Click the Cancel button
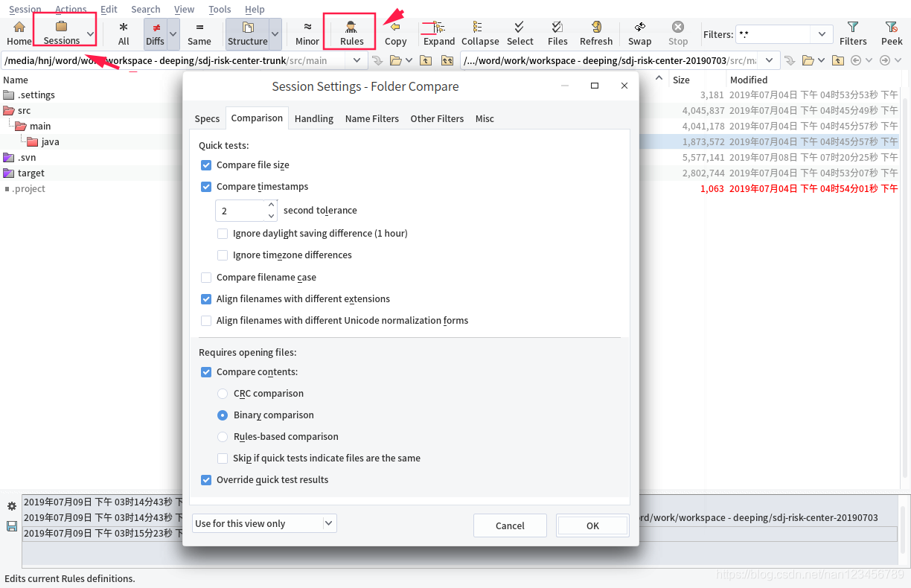This screenshot has width=911, height=588. click(x=510, y=525)
